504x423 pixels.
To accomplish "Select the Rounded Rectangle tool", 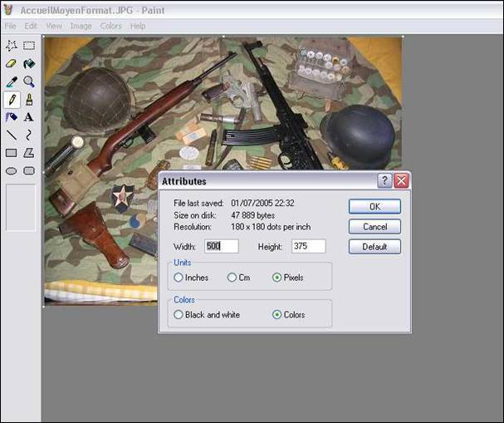I will pyautogui.click(x=29, y=170).
